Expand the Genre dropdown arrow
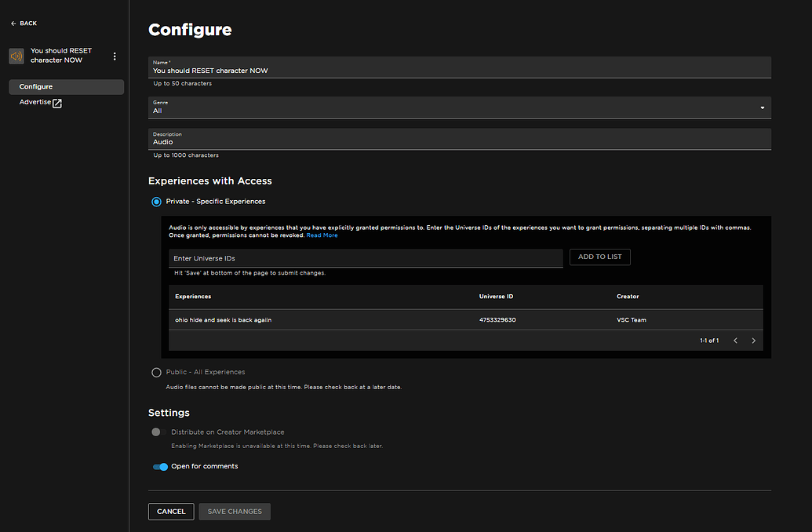This screenshot has width=812, height=532. (x=762, y=107)
